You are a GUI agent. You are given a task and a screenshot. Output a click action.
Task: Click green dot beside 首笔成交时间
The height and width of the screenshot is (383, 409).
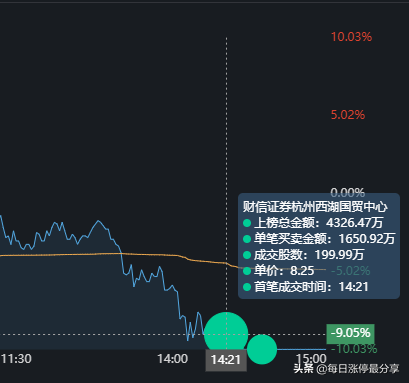pos(247,287)
